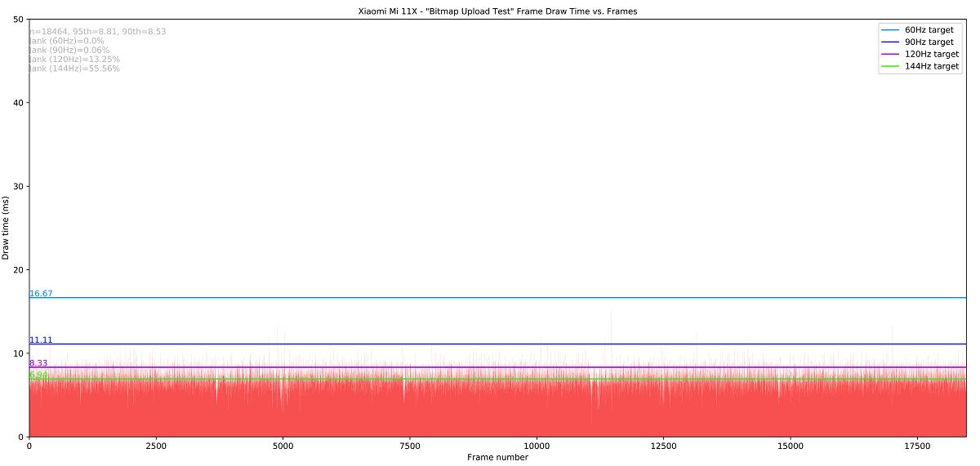Screen dimensions: 980x466
Task: Click the x-axis tick label "17500"
Action: 918,446
